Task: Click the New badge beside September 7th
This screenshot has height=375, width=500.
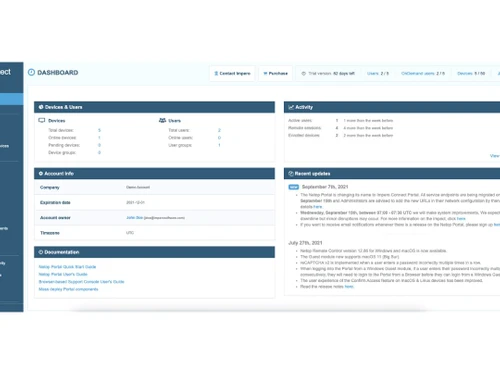Action: 293,187
